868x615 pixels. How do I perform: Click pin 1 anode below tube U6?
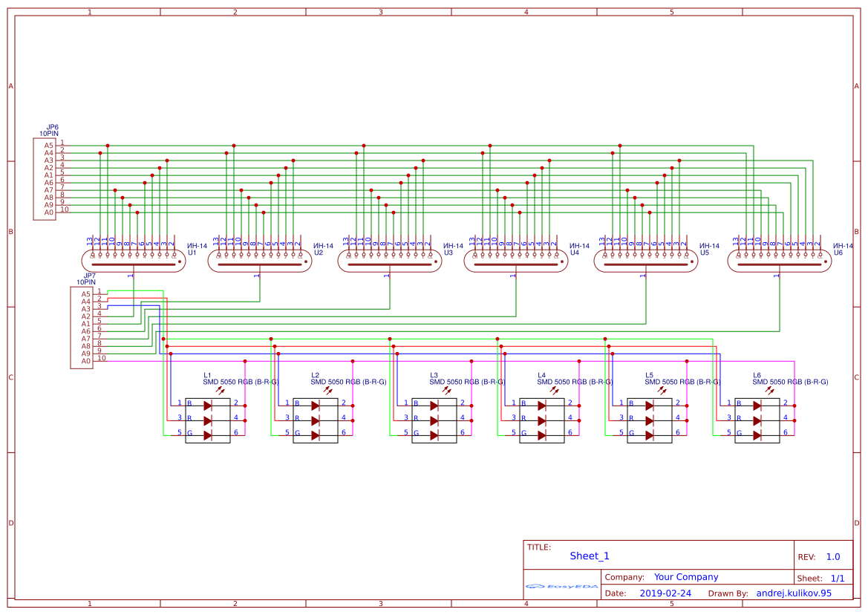[x=777, y=275]
